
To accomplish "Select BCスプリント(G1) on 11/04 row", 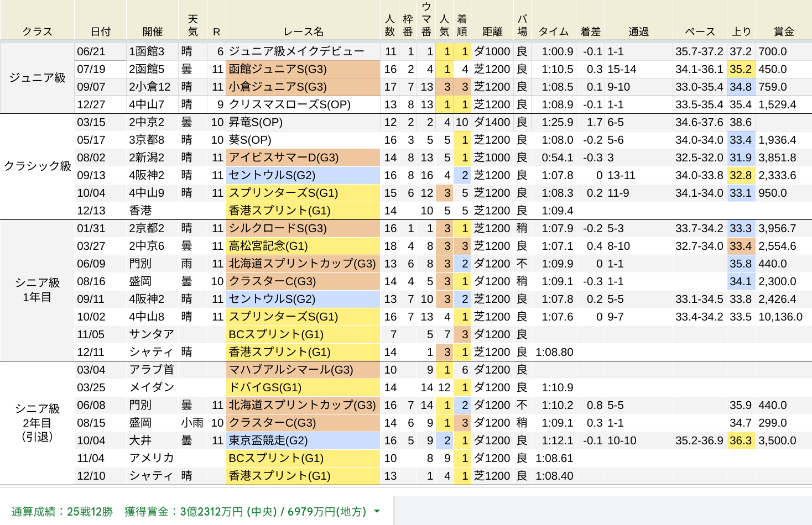I will [303, 458].
